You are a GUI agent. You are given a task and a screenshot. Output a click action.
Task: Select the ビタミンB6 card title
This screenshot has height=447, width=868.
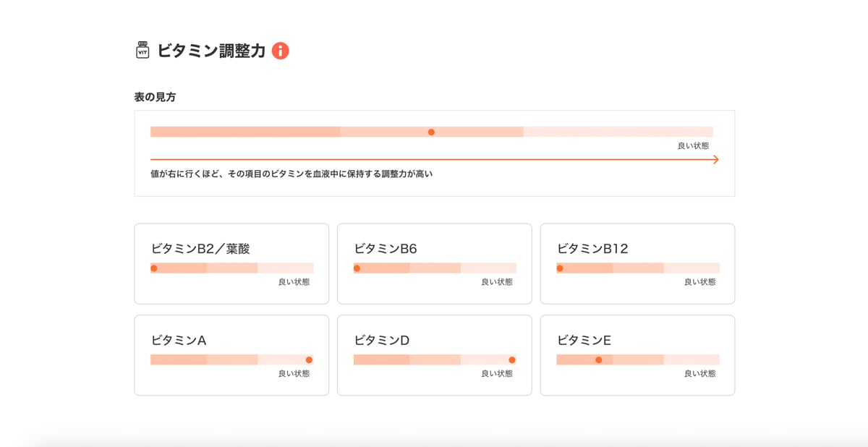pyautogui.click(x=386, y=249)
